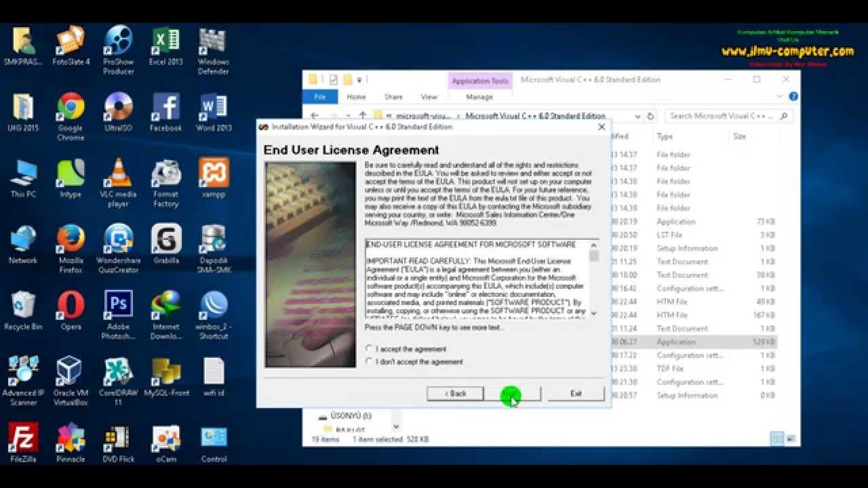Switch Explorer to the details view icon
Viewport: 868px width, 488px height.
(x=777, y=439)
